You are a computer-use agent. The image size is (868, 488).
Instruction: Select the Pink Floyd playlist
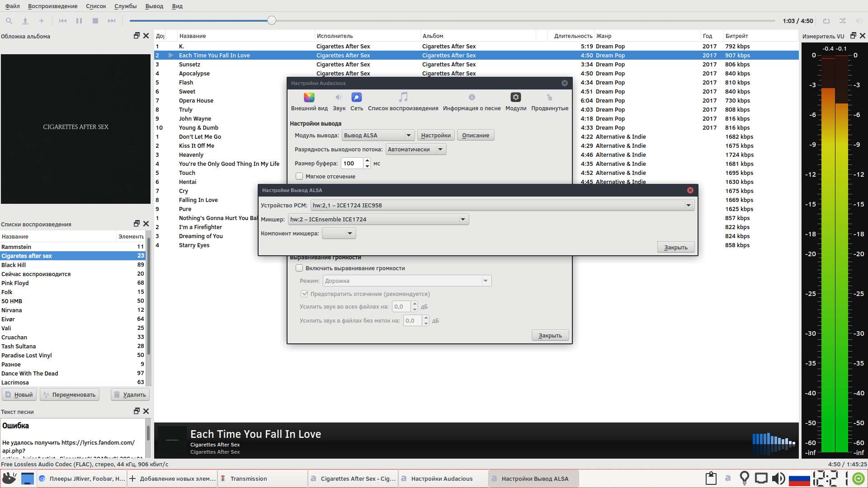tap(73, 283)
